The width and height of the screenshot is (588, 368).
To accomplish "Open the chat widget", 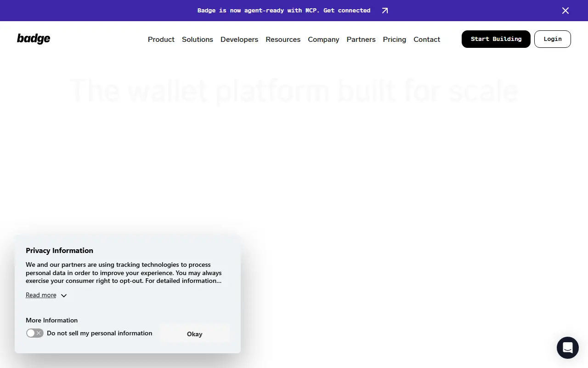I will coord(568,348).
